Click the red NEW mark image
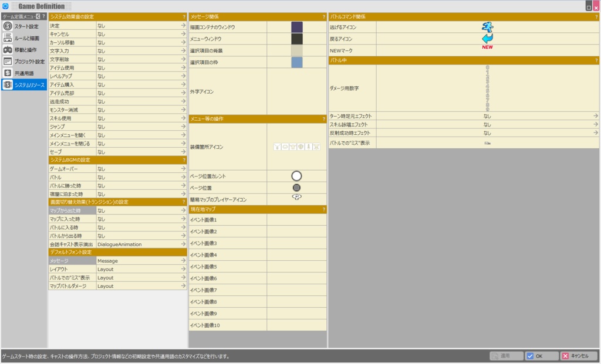The image size is (601, 364). click(488, 47)
